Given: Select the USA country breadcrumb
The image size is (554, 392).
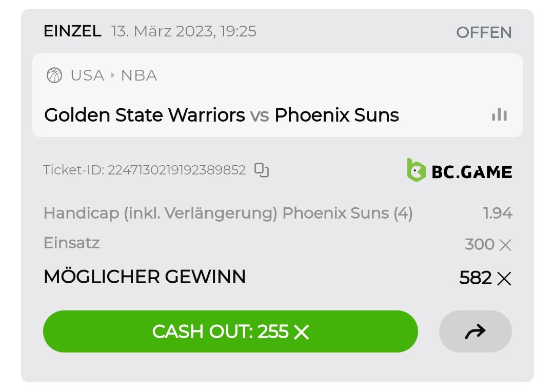Looking at the screenshot, I should coord(87,75).
